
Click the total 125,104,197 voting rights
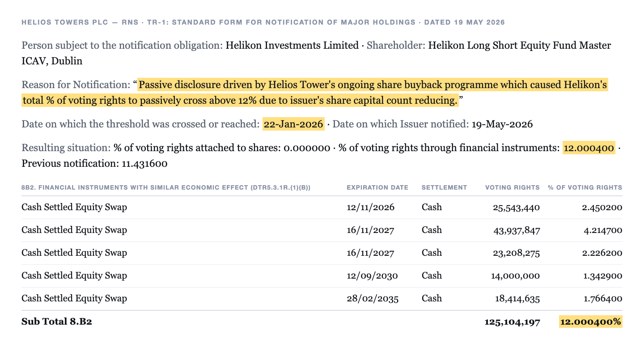tap(512, 322)
